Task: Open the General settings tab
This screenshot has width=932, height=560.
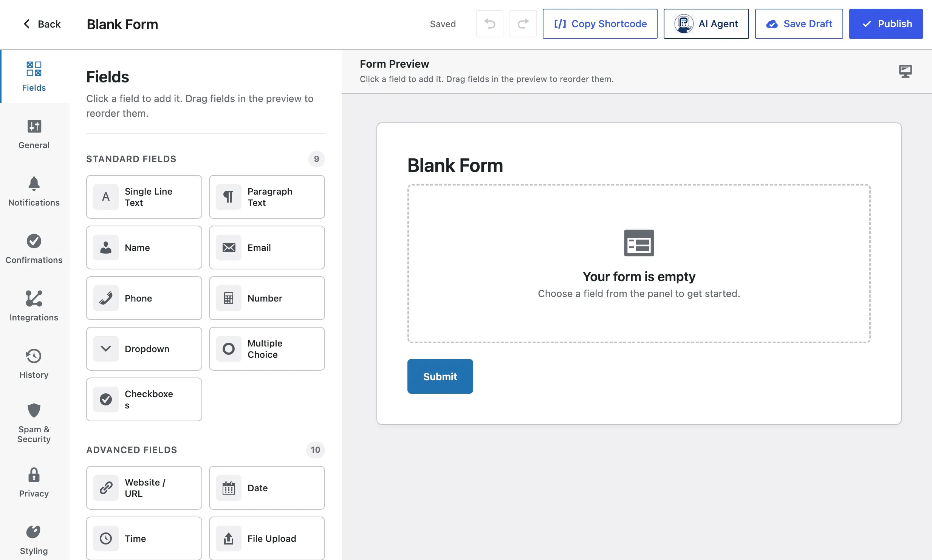Action: (34, 134)
